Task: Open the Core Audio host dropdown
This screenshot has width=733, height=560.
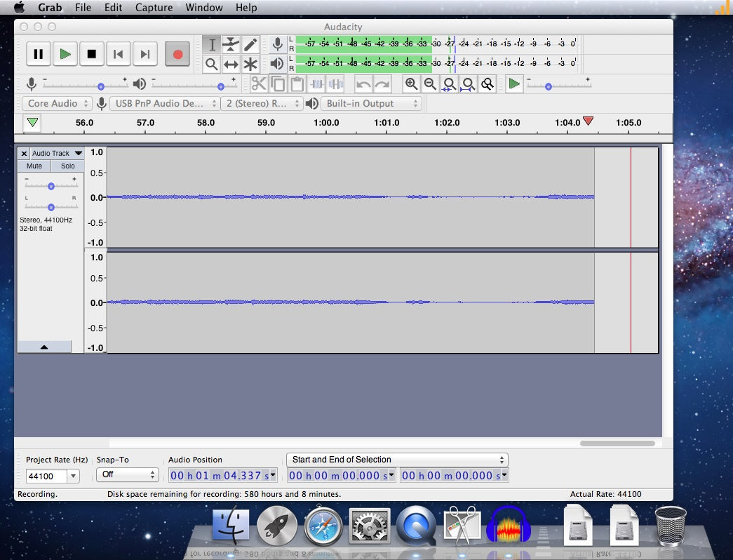Action: (58, 103)
